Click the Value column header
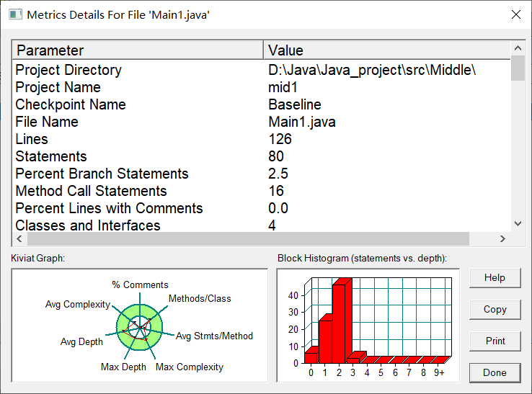 pos(387,50)
